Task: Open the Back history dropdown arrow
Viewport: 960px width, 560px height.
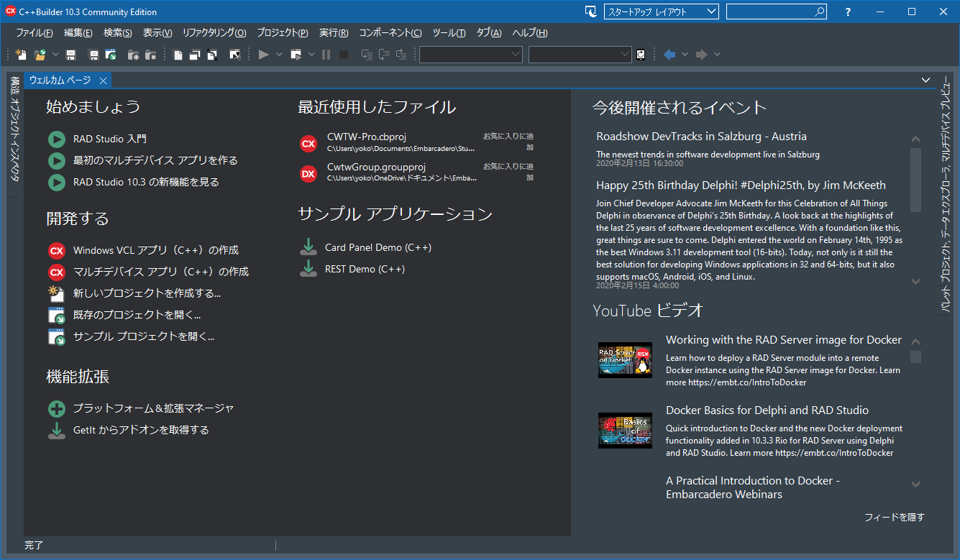Action: point(685,55)
